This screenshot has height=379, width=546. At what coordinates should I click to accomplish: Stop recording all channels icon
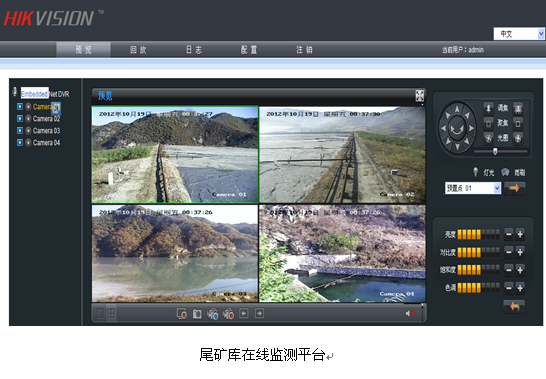click(x=228, y=314)
